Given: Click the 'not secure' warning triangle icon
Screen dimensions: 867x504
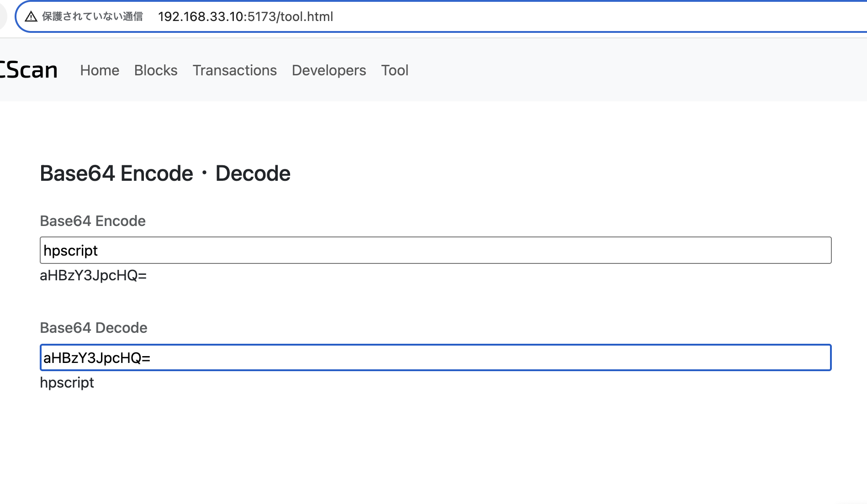Looking at the screenshot, I should (x=31, y=16).
